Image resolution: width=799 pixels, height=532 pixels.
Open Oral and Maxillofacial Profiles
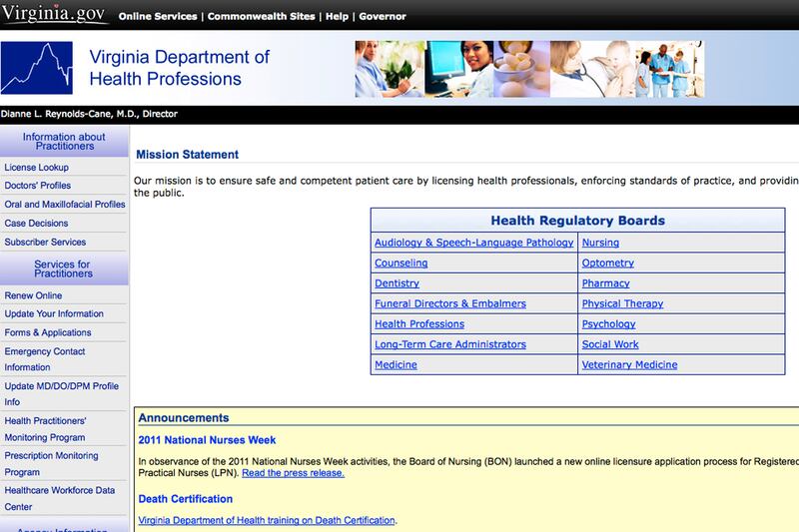(65, 205)
